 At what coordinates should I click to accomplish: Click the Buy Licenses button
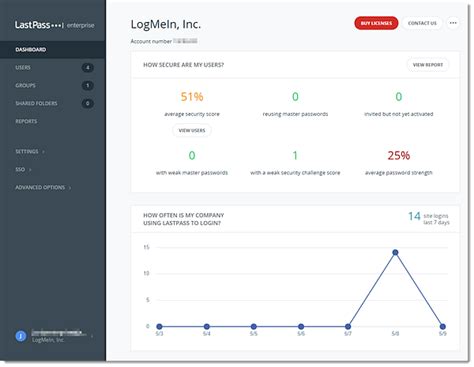(376, 23)
